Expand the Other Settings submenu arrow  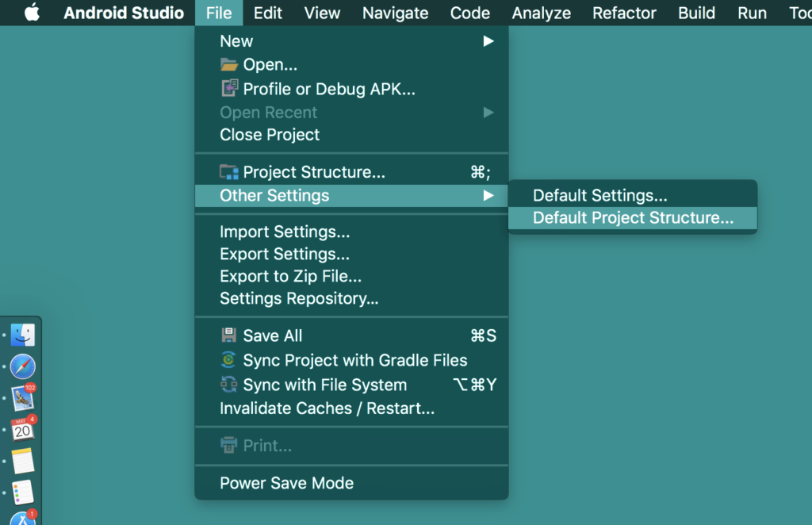click(488, 196)
